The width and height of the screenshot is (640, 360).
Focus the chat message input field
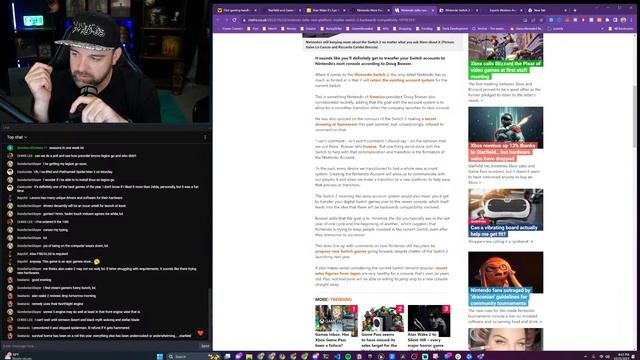100,346
